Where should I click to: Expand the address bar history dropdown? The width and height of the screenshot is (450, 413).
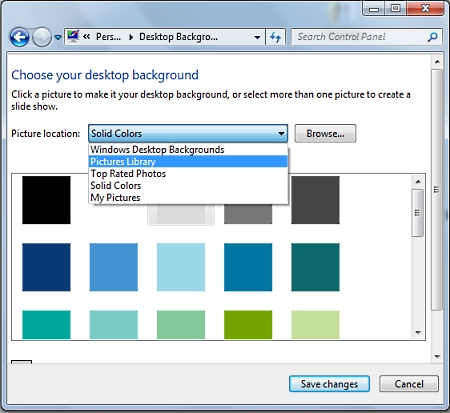257,37
